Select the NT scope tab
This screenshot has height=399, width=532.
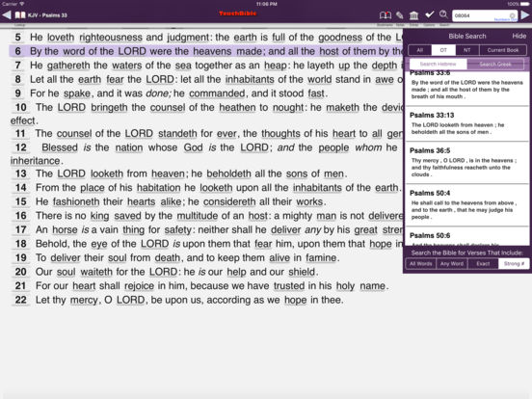coord(467,50)
